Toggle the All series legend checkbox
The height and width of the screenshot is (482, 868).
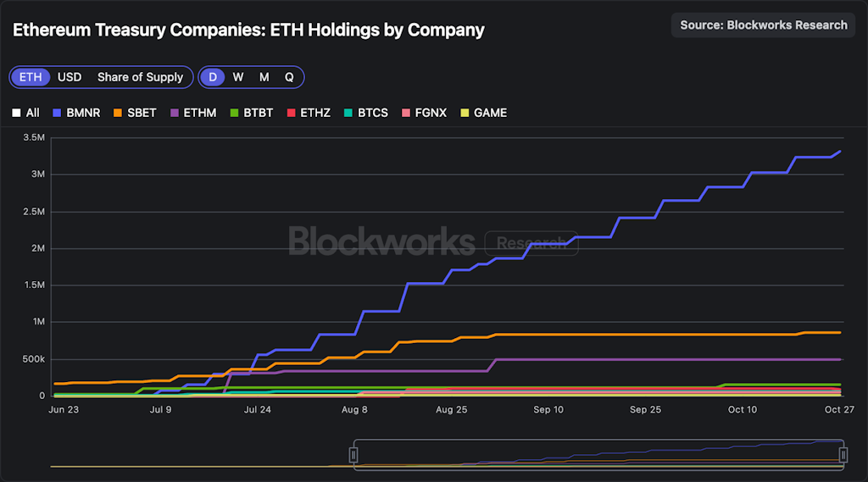click(x=16, y=113)
